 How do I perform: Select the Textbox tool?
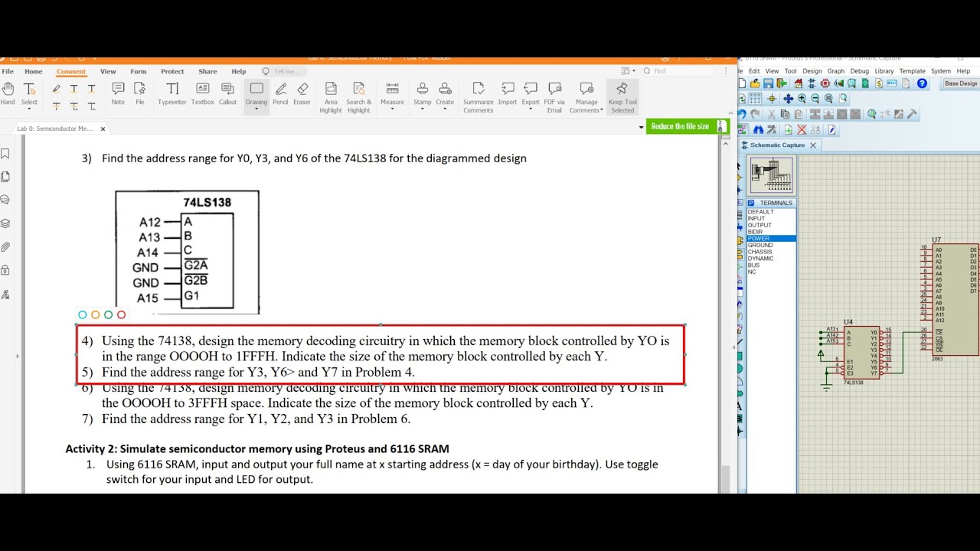(x=203, y=93)
